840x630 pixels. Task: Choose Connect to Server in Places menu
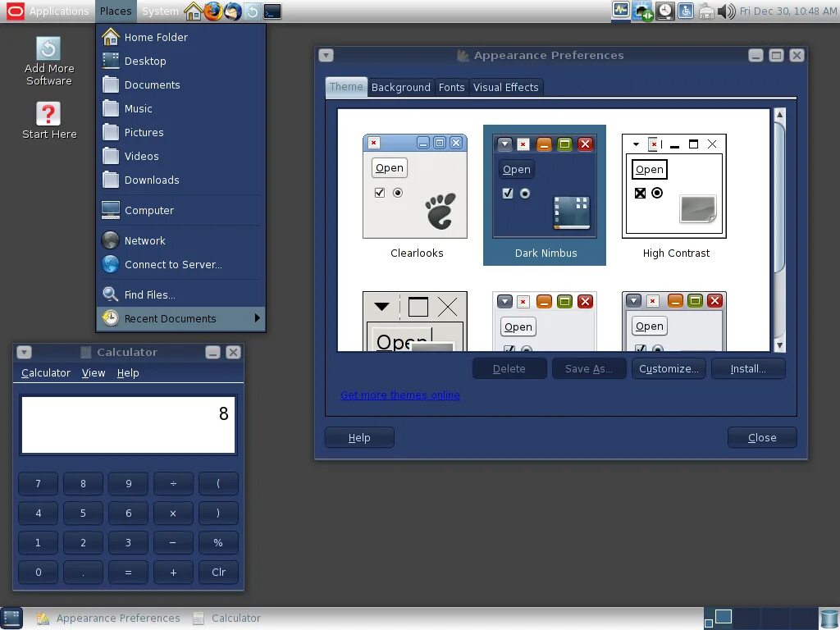181,265
